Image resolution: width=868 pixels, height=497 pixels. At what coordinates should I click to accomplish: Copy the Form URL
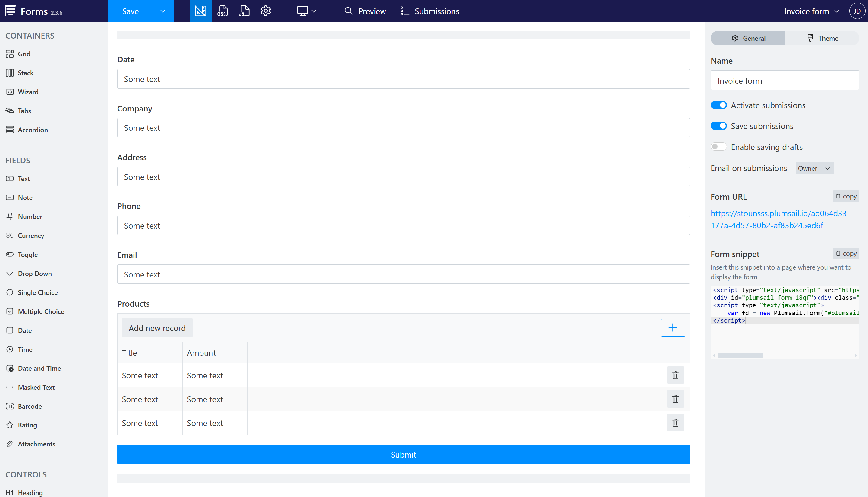point(845,196)
